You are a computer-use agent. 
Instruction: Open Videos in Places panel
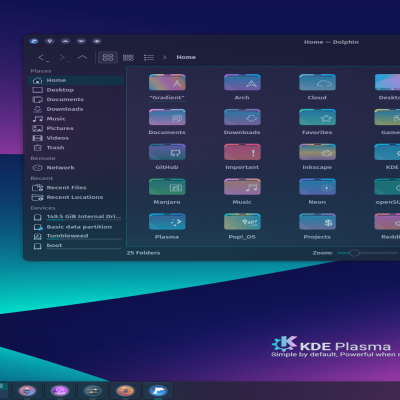click(76, 138)
